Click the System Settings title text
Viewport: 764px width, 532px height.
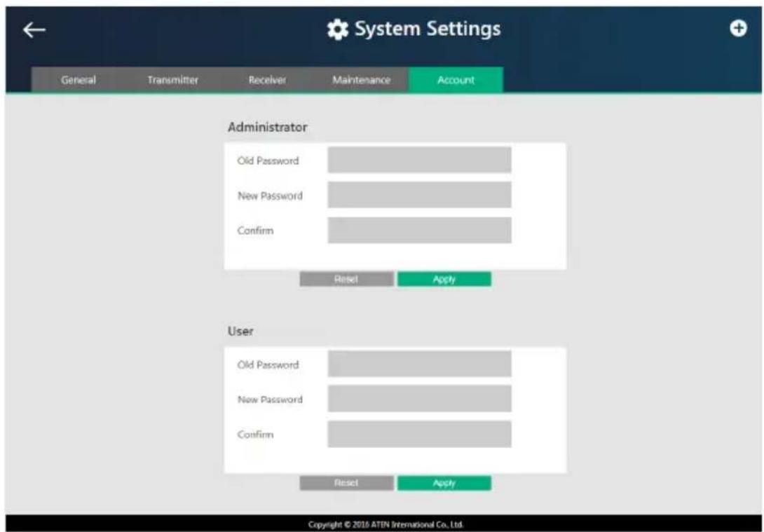coord(428,29)
